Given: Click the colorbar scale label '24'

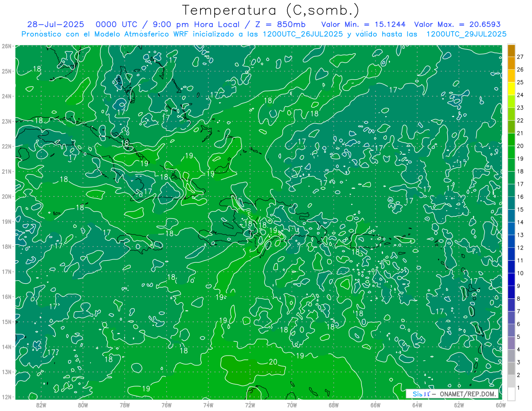Looking at the screenshot, I should click(x=520, y=95).
